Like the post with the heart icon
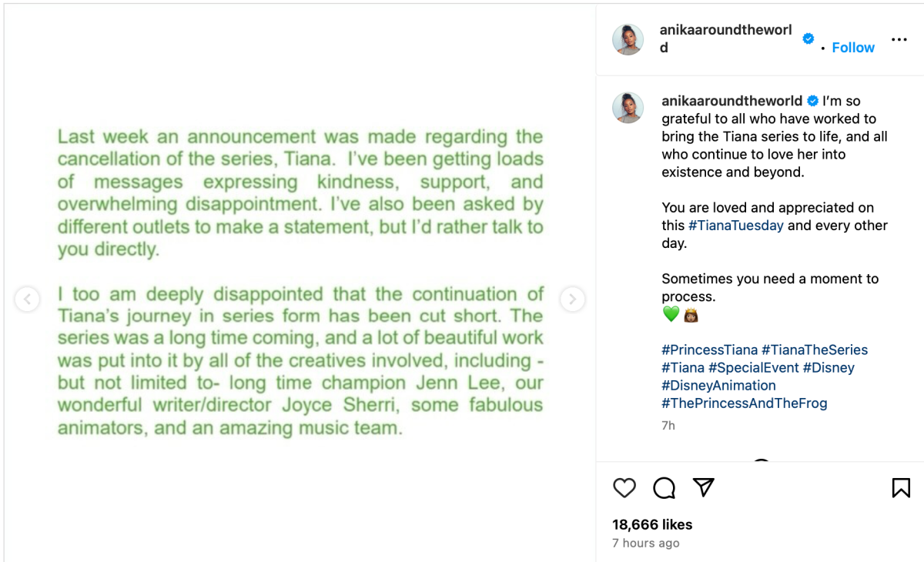The image size is (924, 562). [x=624, y=487]
